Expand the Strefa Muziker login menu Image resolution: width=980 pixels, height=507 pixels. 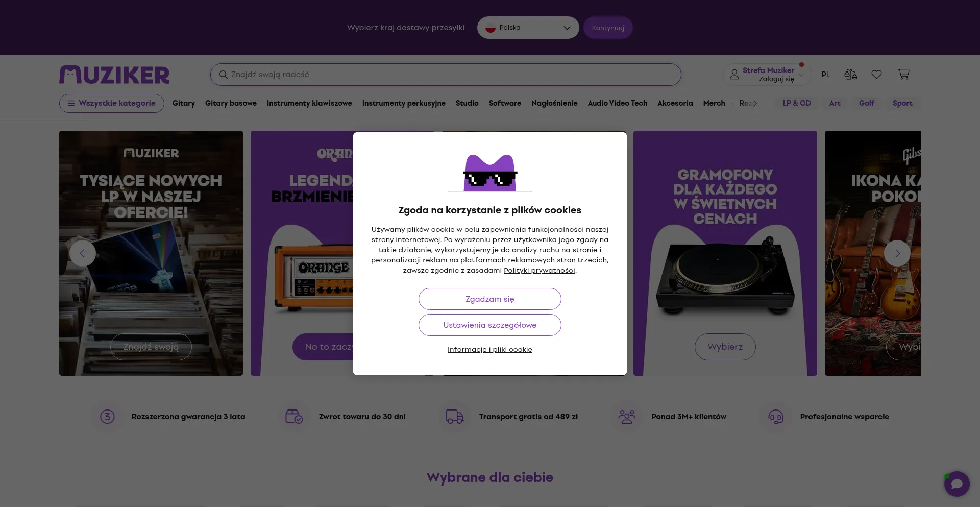point(767,75)
